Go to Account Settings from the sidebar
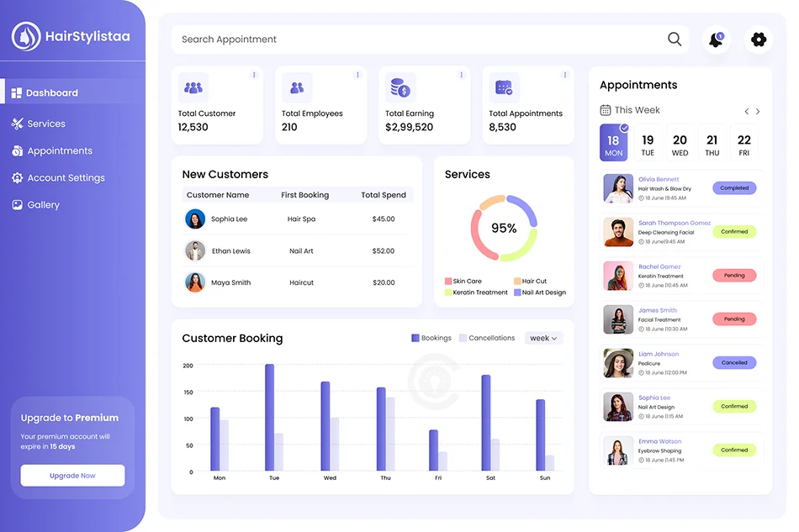 [x=18, y=177]
